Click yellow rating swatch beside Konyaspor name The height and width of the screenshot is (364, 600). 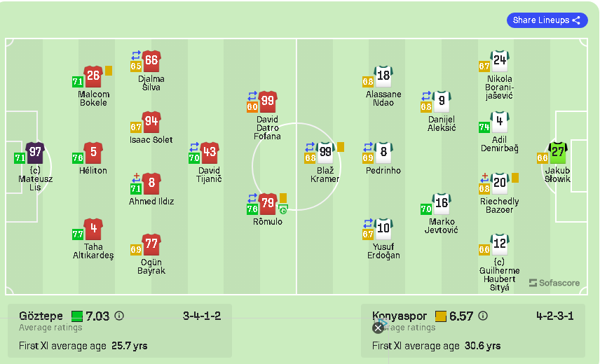point(441,316)
